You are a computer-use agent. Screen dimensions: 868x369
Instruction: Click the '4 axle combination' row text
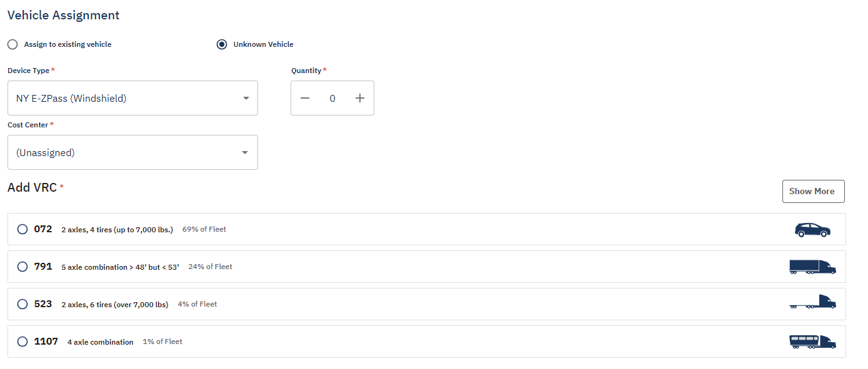[100, 342]
